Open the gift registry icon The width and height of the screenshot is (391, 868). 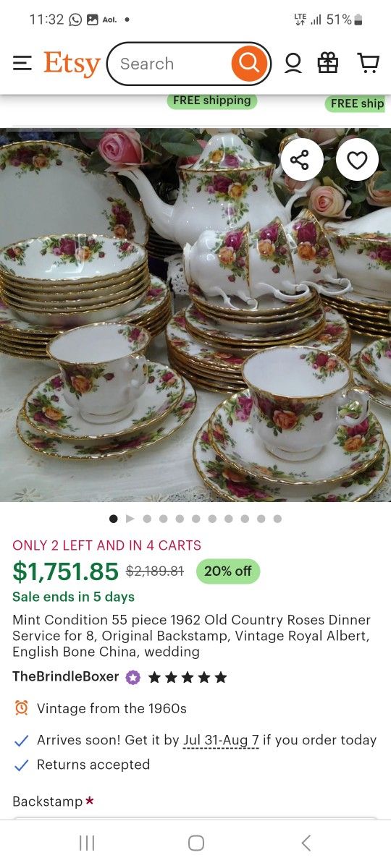click(x=328, y=64)
